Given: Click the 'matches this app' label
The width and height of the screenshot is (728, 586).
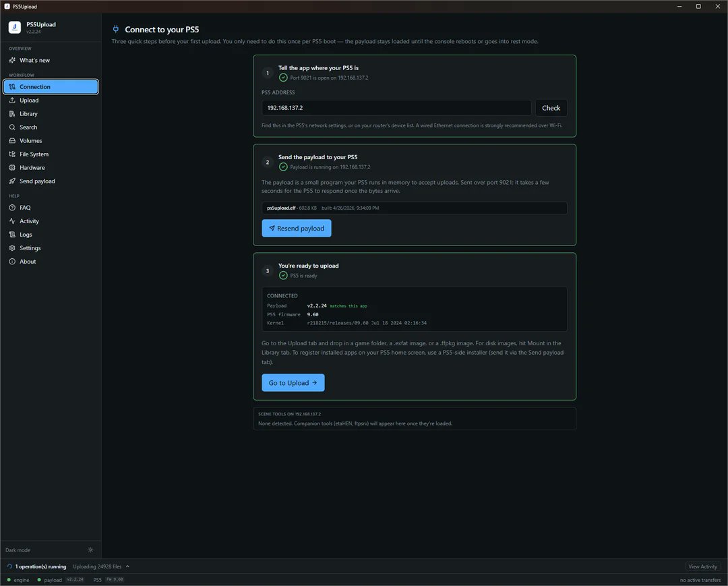Looking at the screenshot, I should pos(348,306).
